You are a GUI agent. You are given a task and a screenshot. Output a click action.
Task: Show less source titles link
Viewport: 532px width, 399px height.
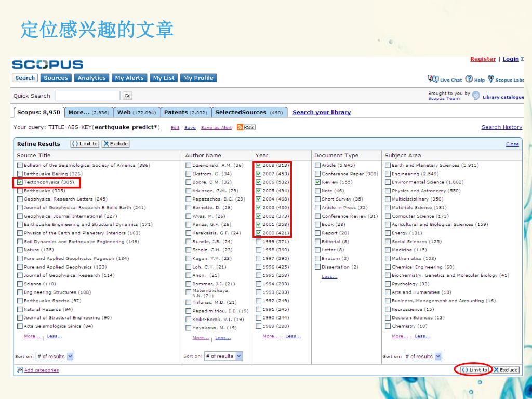coord(55,336)
